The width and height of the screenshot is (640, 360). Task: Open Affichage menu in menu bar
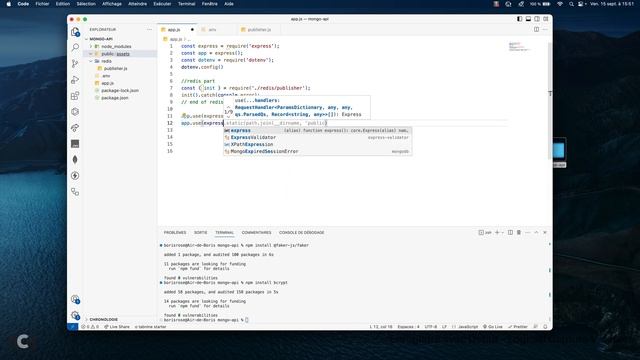[x=111, y=4]
